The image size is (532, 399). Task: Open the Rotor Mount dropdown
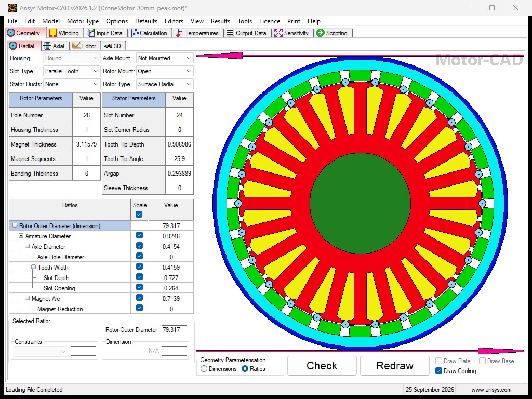165,71
